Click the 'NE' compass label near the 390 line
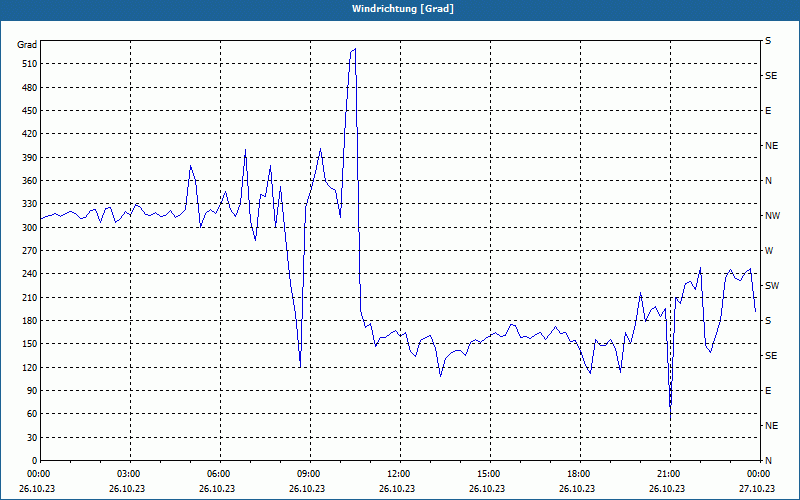 tap(771, 146)
